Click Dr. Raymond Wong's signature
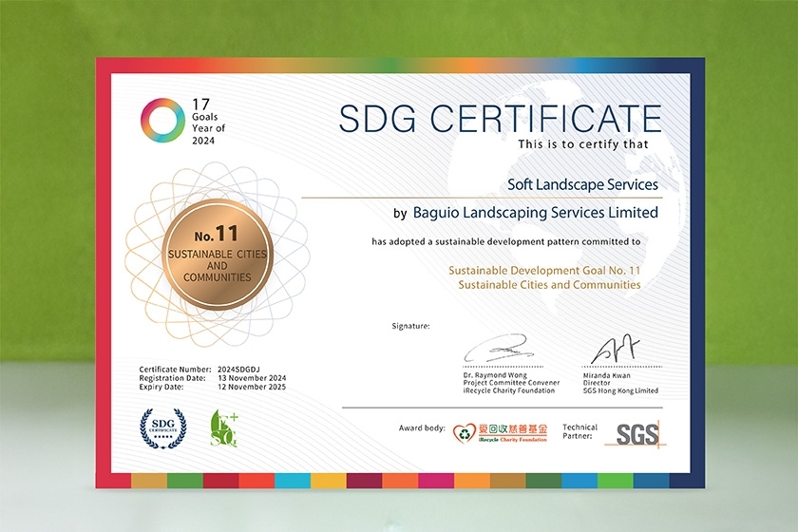 [499, 349]
